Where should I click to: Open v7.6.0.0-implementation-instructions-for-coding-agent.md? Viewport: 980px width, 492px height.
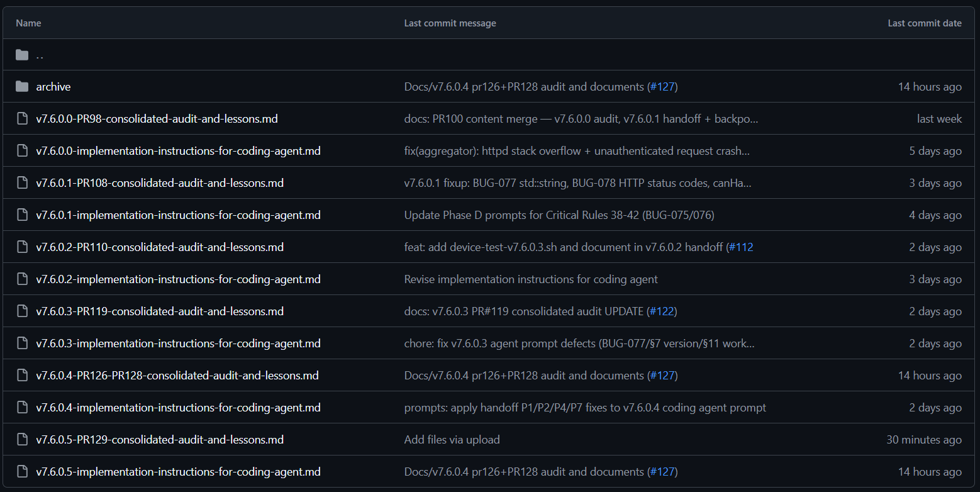click(178, 151)
